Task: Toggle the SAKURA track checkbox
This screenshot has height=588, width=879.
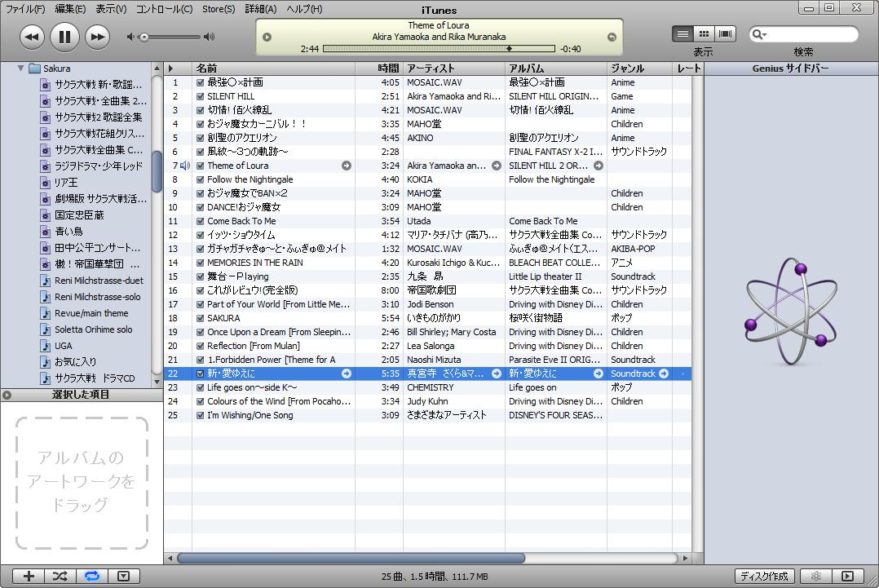Action: click(x=200, y=318)
